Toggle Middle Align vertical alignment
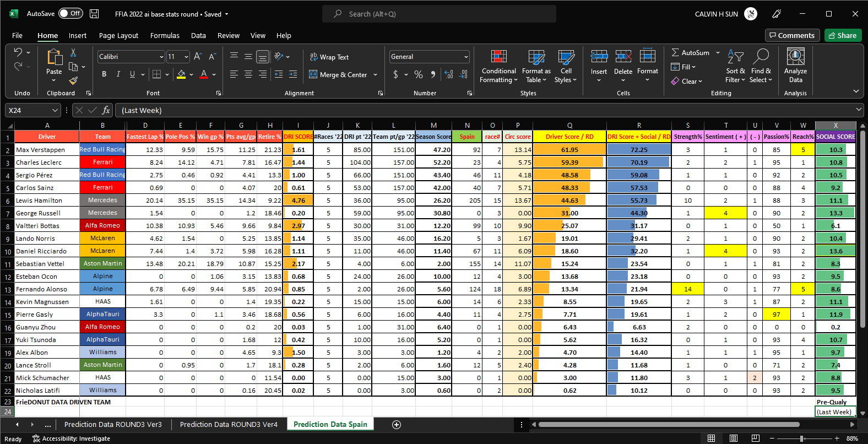The image size is (868, 444). [248, 56]
